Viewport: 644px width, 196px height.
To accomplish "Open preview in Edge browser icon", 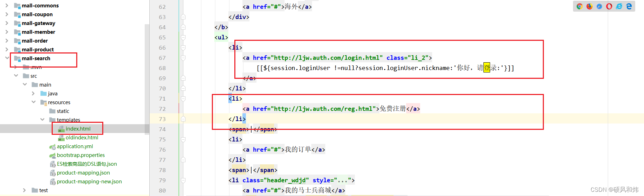I will click(629, 6).
